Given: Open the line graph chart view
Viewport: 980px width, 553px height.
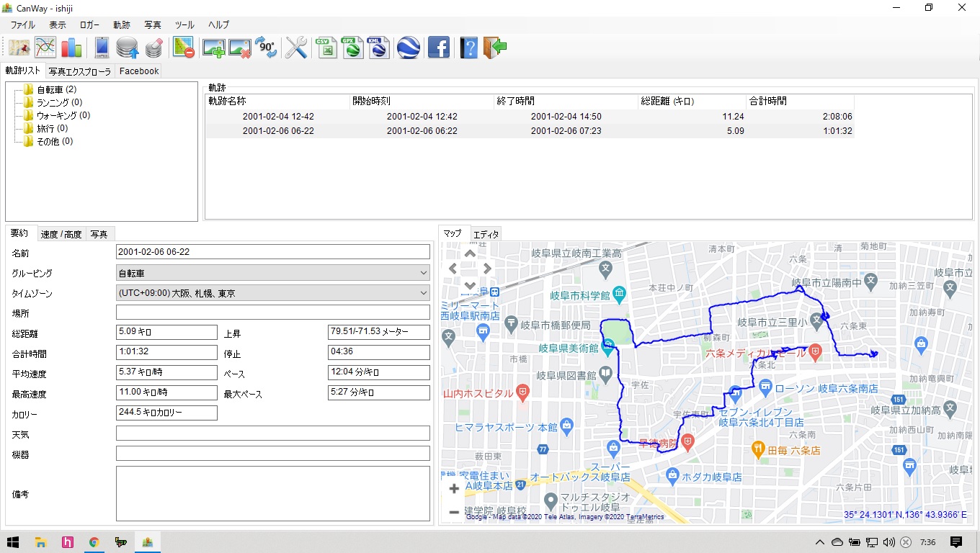Looking at the screenshot, I should (45, 48).
